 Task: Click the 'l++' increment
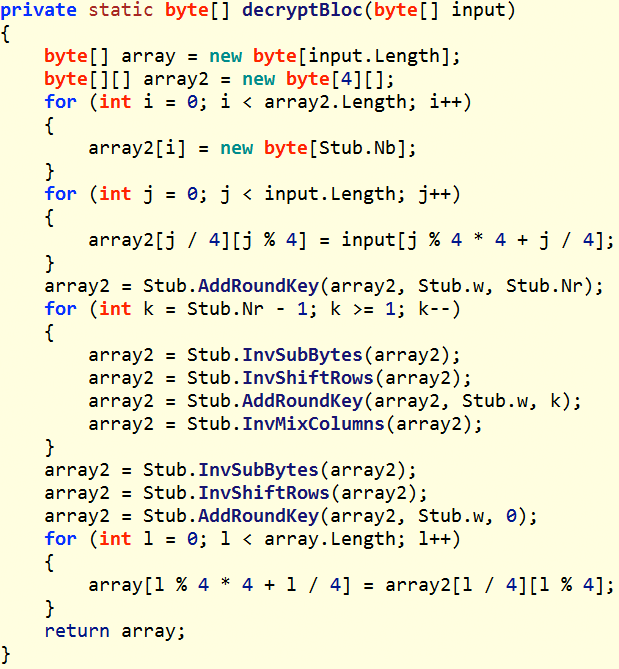point(434,539)
